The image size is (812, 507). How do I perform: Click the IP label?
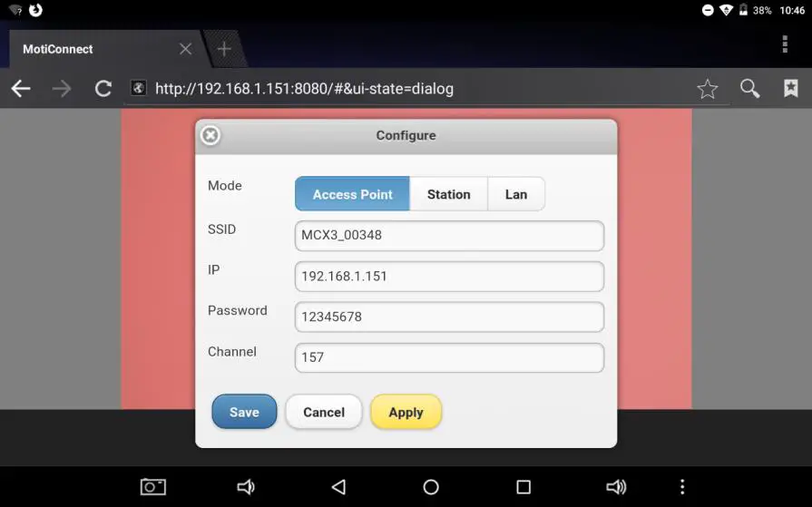pyautogui.click(x=213, y=269)
